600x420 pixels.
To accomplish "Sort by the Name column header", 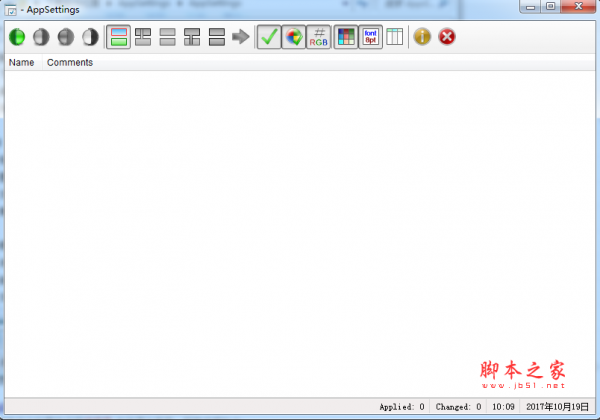I will click(21, 62).
